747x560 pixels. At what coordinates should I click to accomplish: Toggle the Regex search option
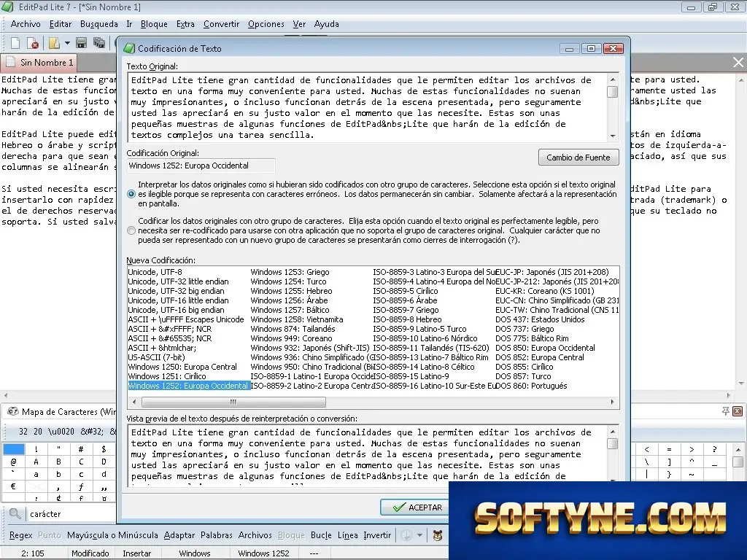coord(21,535)
